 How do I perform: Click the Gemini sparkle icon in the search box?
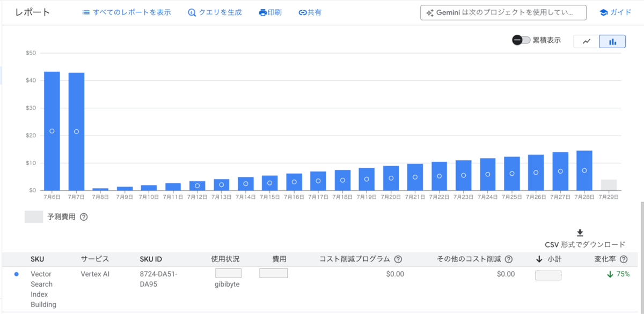(429, 12)
